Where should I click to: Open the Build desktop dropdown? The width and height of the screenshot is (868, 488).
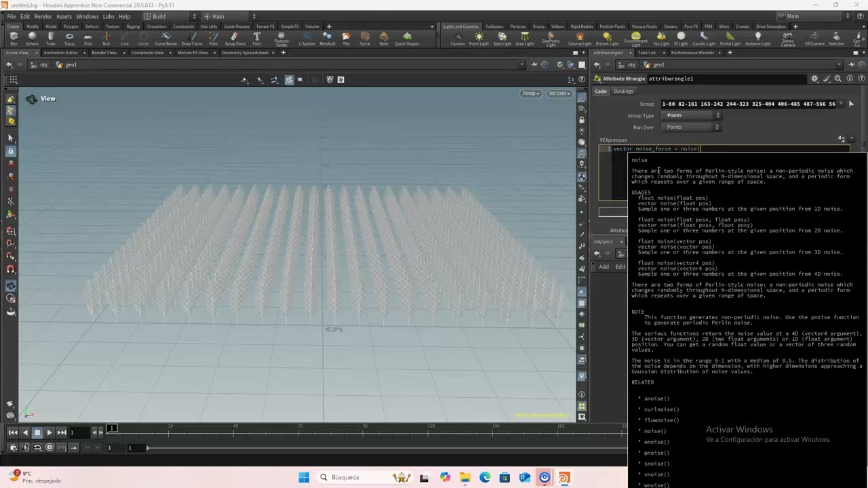tap(170, 16)
